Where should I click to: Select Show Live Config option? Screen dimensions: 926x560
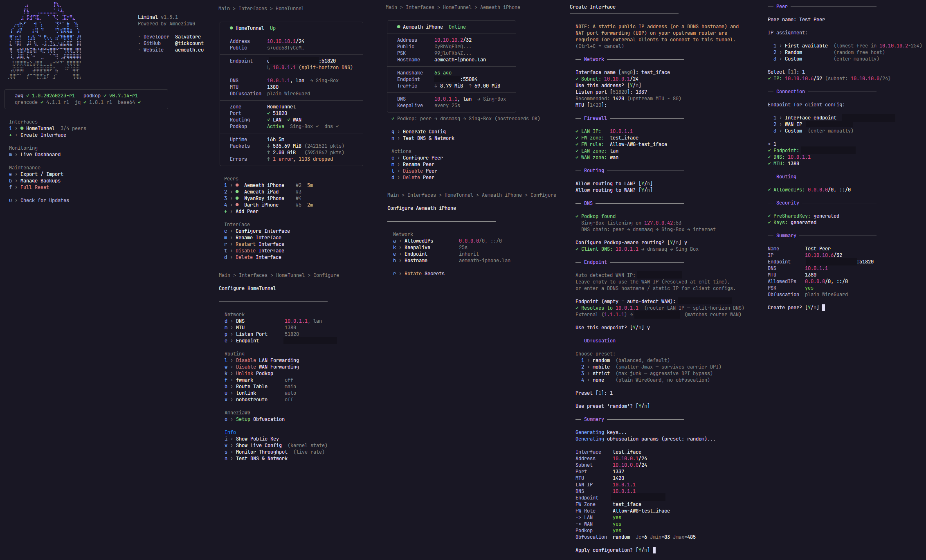pyautogui.click(x=276, y=445)
